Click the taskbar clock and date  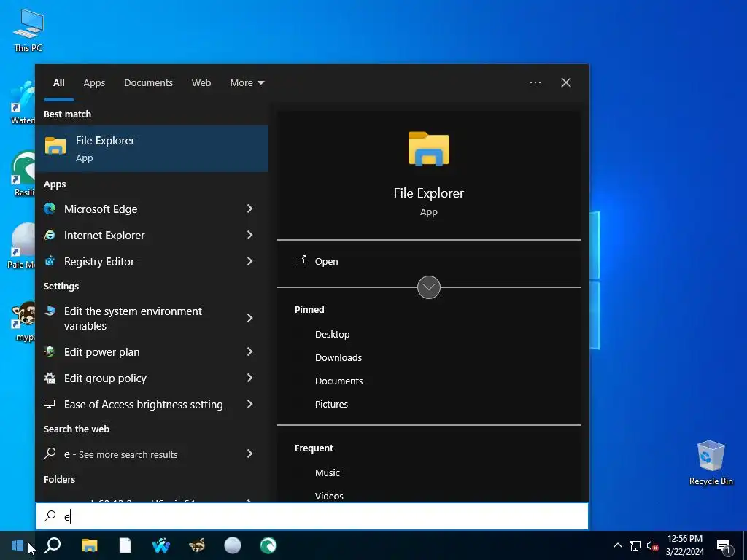pos(684,545)
